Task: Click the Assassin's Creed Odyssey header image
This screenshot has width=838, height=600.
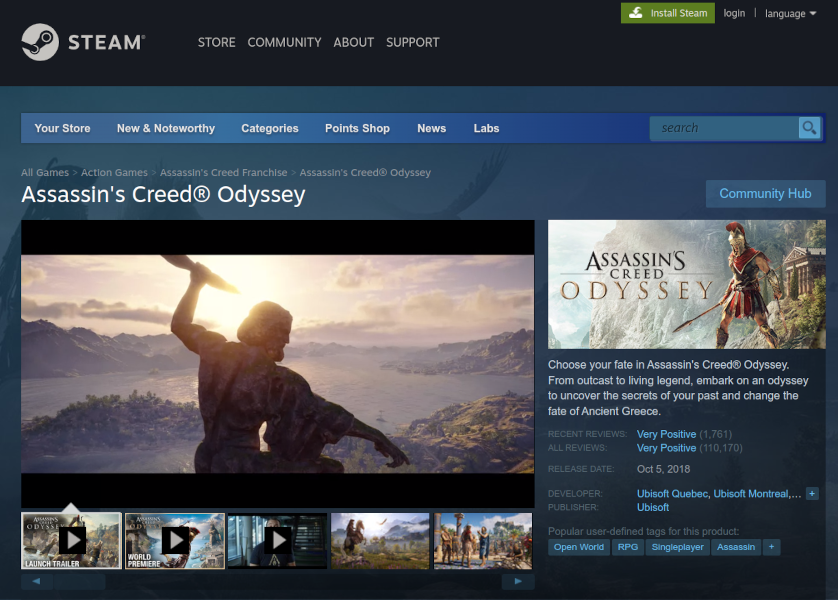Action: 687,284
